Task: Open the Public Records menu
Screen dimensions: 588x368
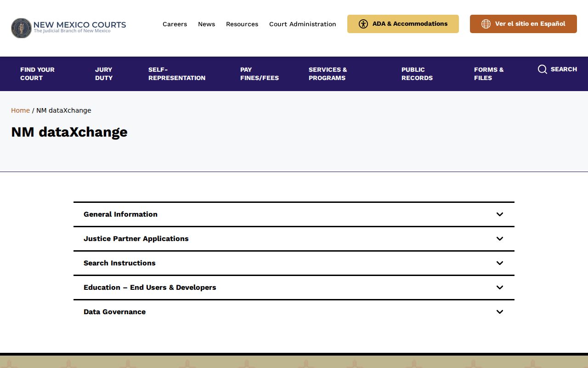Action: pos(417,74)
